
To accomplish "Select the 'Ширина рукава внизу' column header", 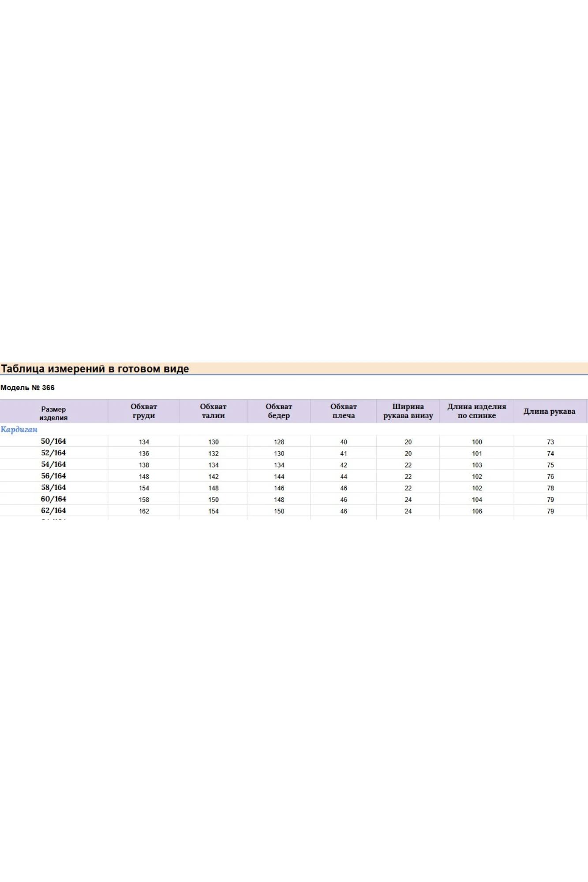I will click(408, 411).
